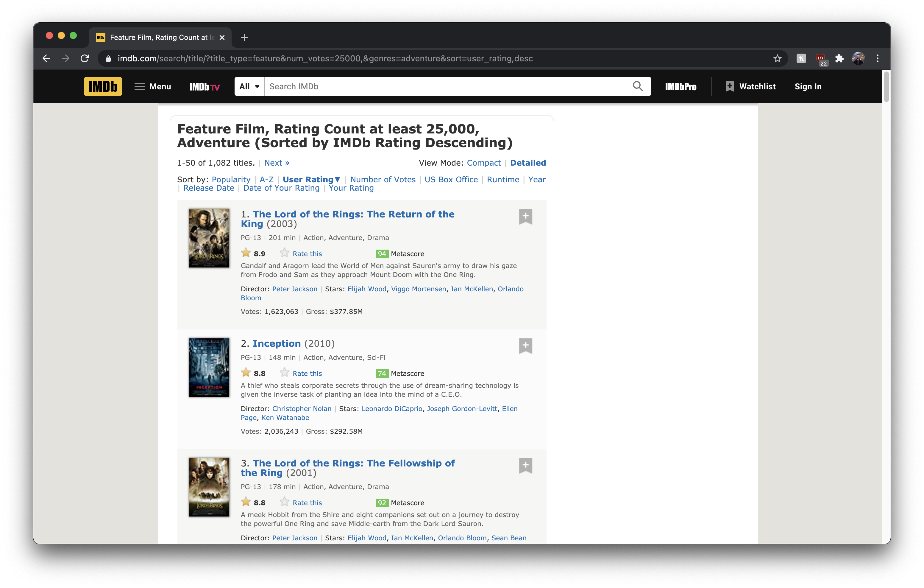Open a new browser tab
This screenshot has height=588, width=924.
point(244,37)
